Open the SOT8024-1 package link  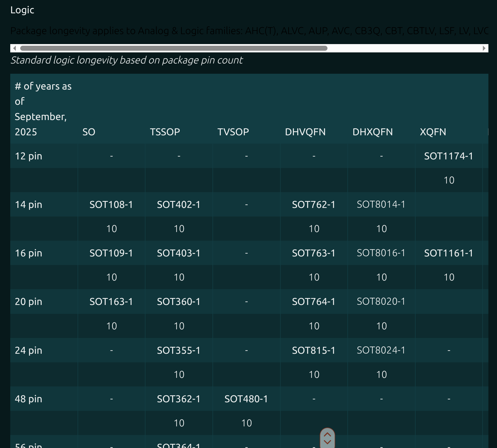[381, 350]
